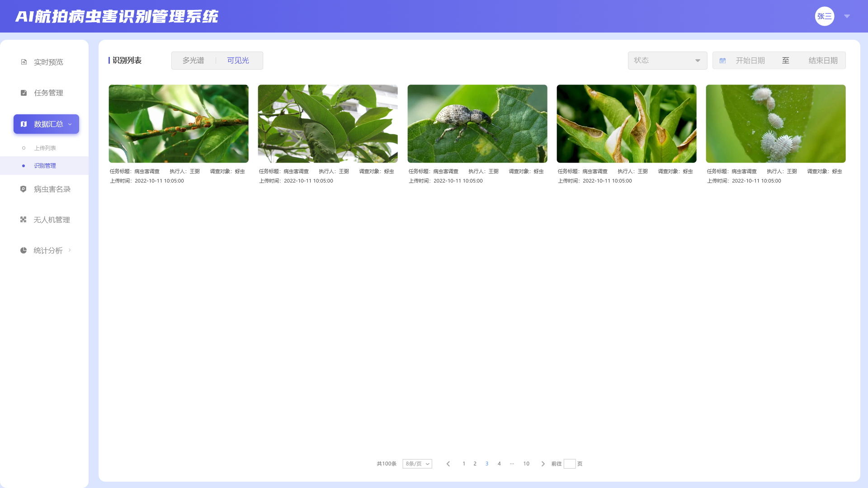Screen dimensions: 868x488
Task: Go to next page arrow
Action: pyautogui.click(x=543, y=464)
